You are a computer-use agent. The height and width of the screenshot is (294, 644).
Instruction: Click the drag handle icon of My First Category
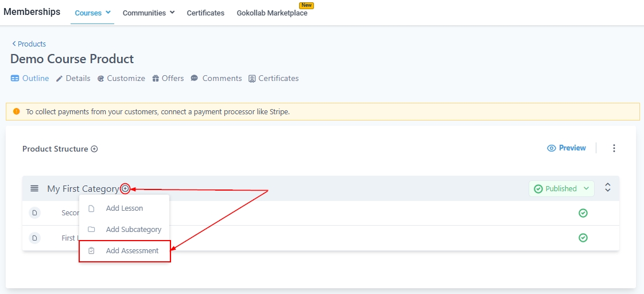[34, 188]
